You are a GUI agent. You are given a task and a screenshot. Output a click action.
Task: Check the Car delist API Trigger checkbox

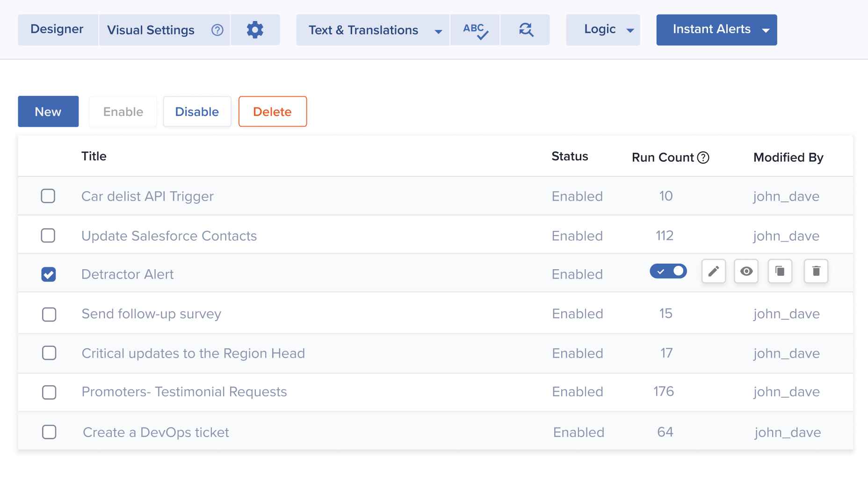point(48,196)
